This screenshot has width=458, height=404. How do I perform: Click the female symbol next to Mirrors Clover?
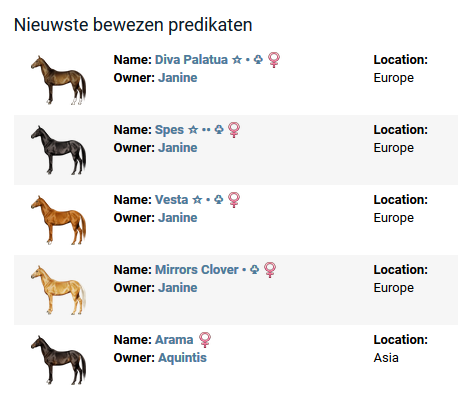tap(270, 270)
